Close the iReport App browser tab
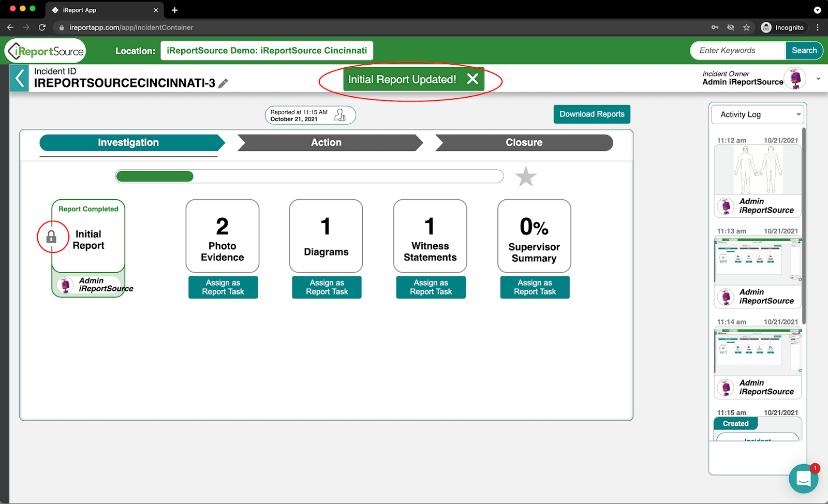Image resolution: width=828 pixels, height=504 pixels. (156, 10)
